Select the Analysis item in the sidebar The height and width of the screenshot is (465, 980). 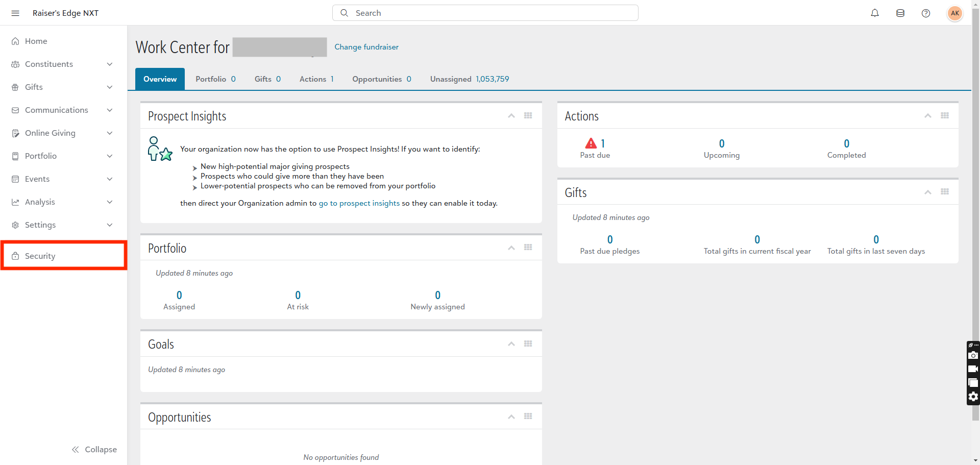(40, 202)
